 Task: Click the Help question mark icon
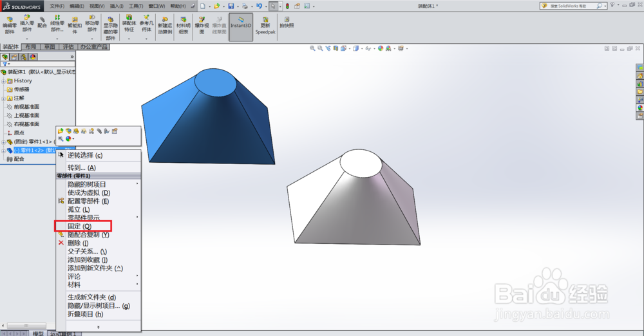pos(612,5)
